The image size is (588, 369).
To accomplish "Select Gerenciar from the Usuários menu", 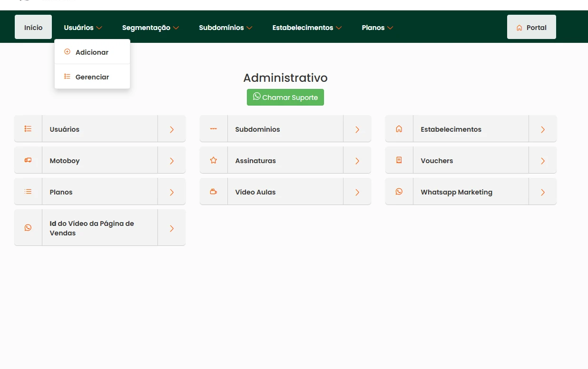I will coord(92,77).
